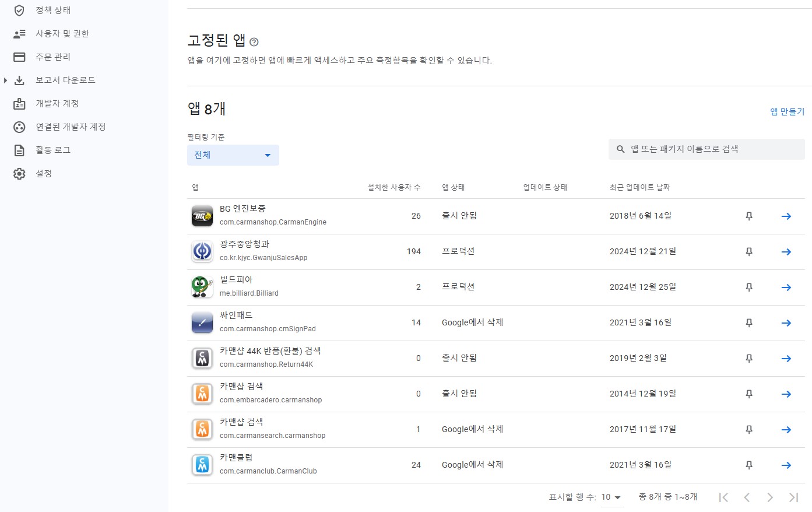Click the help icon next to 고정된 앱
Screen dimensions: 812x512
[254, 42]
